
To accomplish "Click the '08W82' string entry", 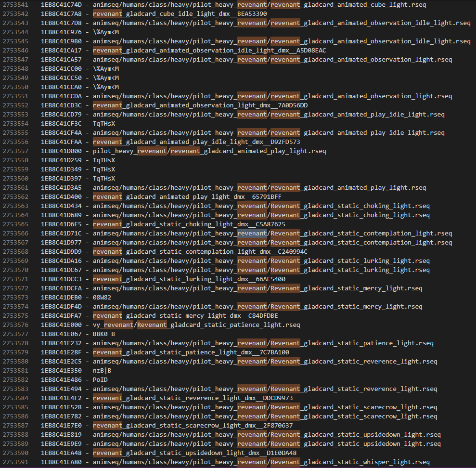I will (x=102, y=298).
